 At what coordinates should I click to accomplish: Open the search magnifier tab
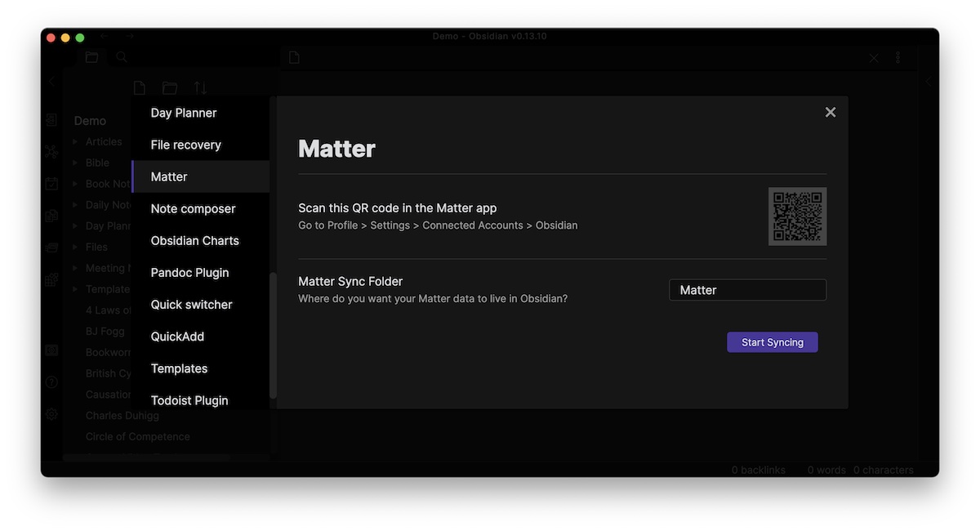[121, 57]
